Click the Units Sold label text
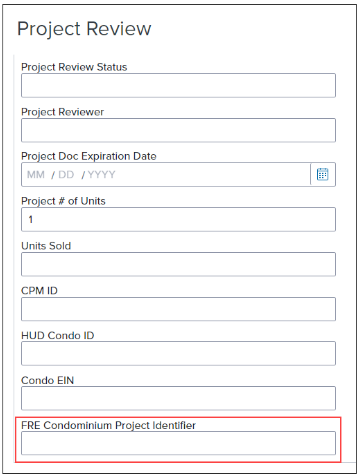This screenshot has height=475, width=361. click(46, 246)
